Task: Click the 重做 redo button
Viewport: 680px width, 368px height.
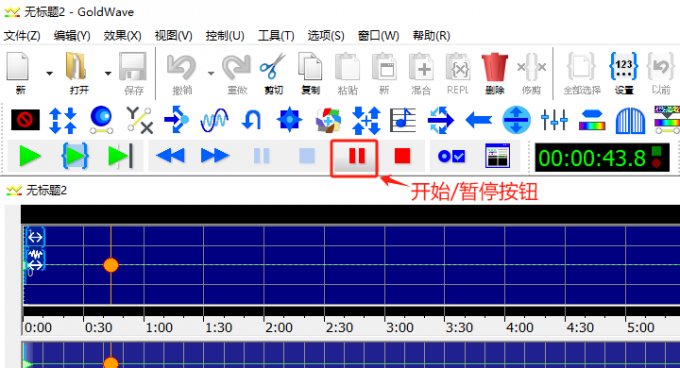Action: coord(237,73)
